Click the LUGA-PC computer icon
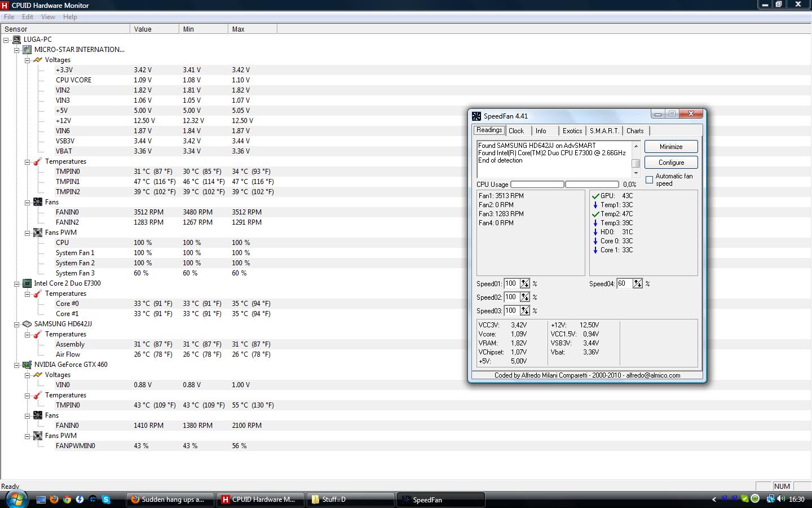 point(17,40)
